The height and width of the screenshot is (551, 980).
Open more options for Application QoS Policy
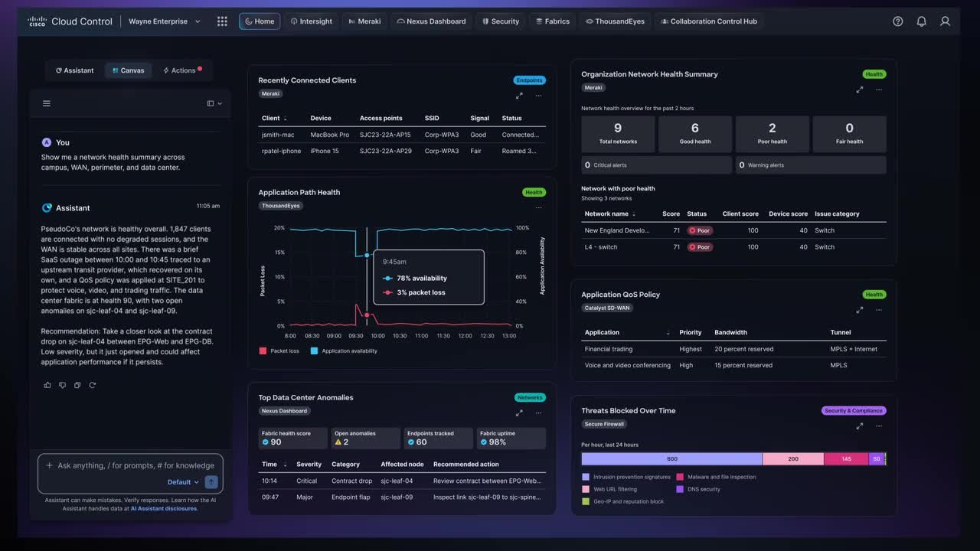point(879,310)
